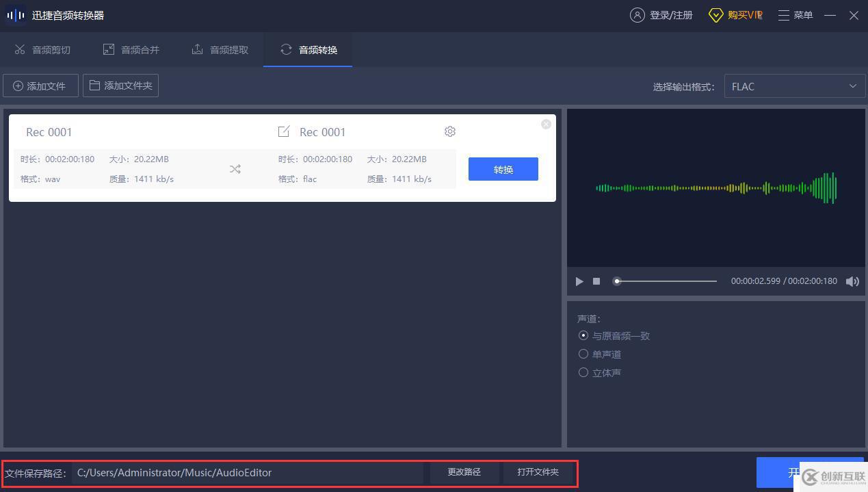Click 添加文件夹 button
Image resolution: width=868 pixels, height=492 pixels.
tap(121, 86)
